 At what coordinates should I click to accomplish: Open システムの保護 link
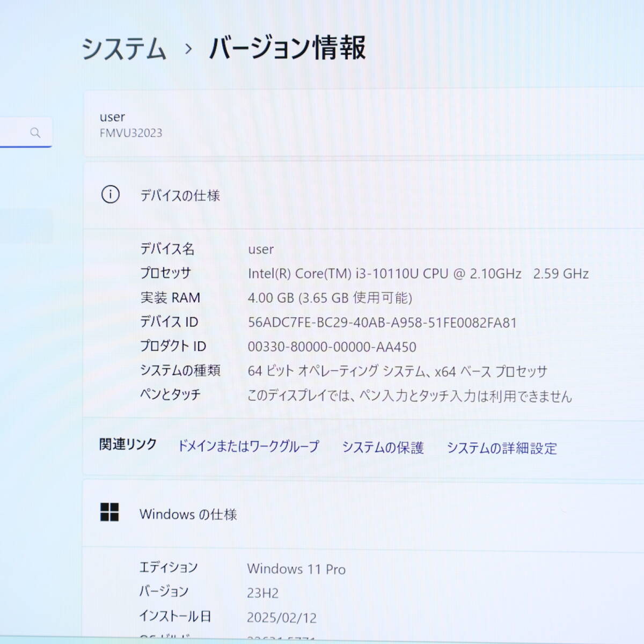coord(383,447)
